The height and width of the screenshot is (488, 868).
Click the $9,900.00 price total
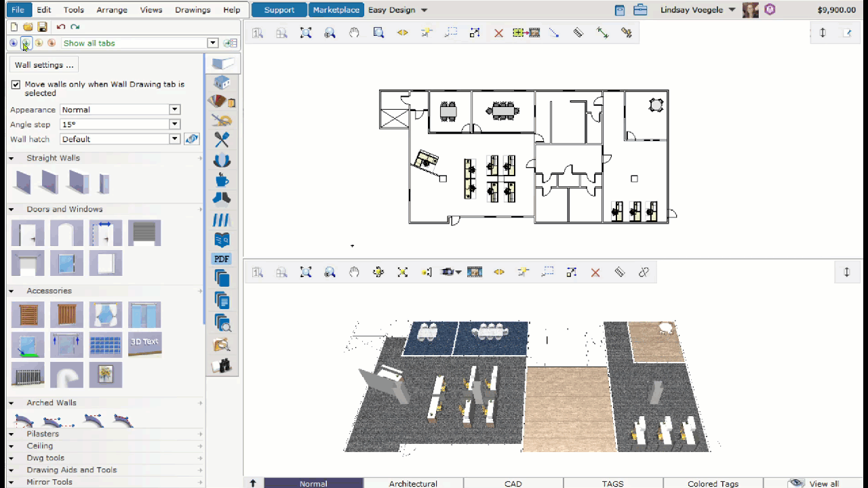(837, 10)
